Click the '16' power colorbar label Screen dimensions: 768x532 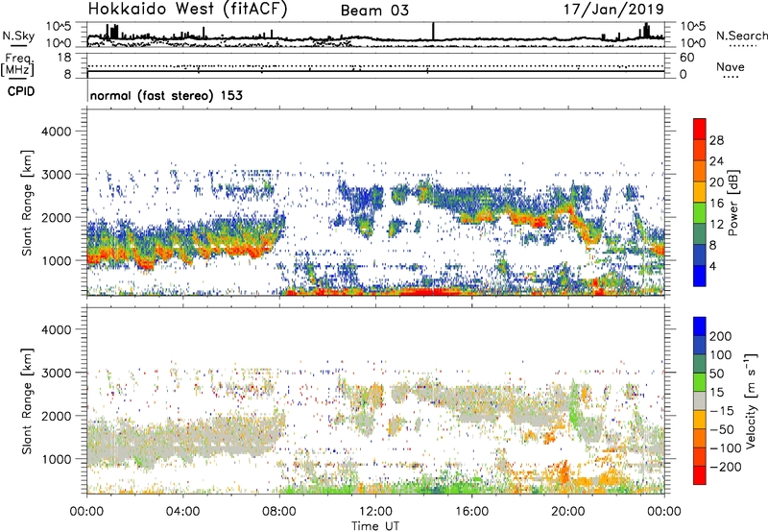point(716,204)
